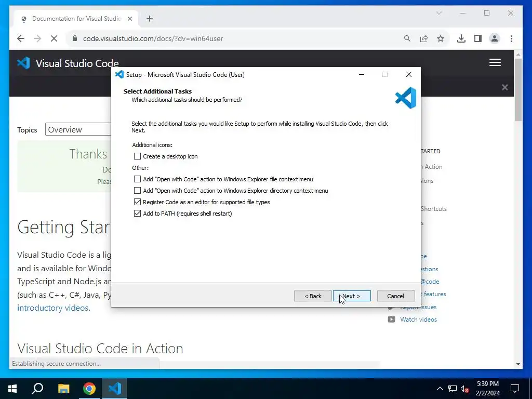
Task: Click the Next button in Setup
Action: (352, 296)
